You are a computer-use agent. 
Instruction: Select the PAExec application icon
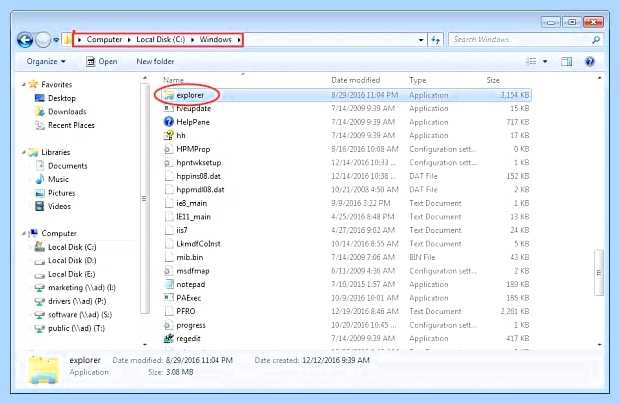tap(169, 298)
